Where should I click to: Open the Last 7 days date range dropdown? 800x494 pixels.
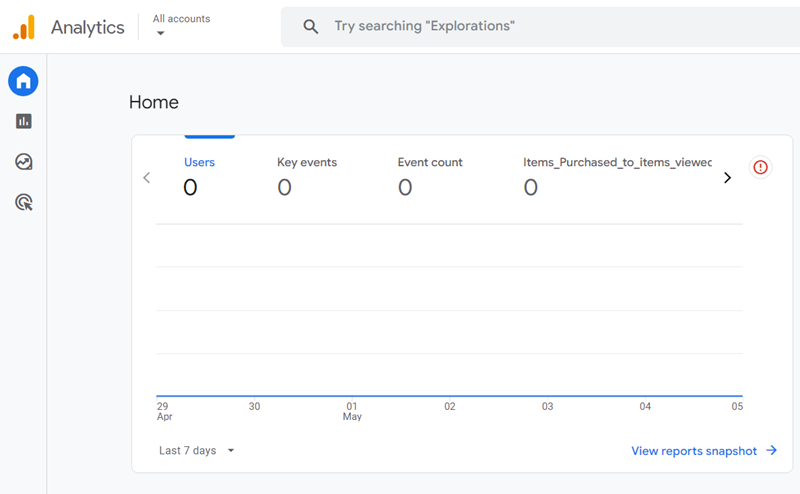tap(197, 451)
